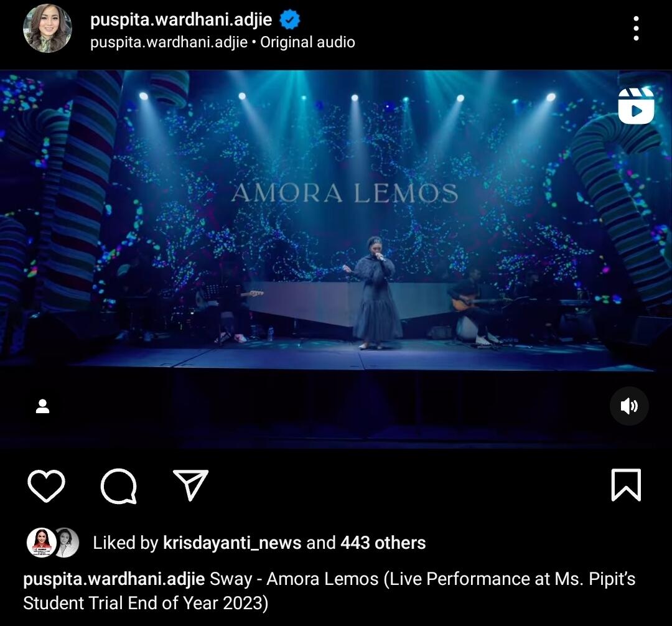
Task: Click the grey-background liker avatar
Action: [67, 543]
